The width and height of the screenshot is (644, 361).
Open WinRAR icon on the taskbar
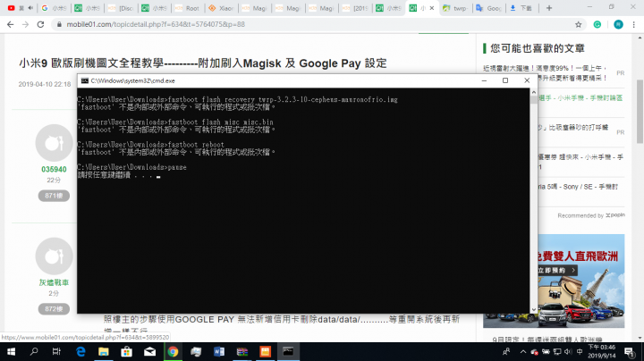tap(242, 351)
